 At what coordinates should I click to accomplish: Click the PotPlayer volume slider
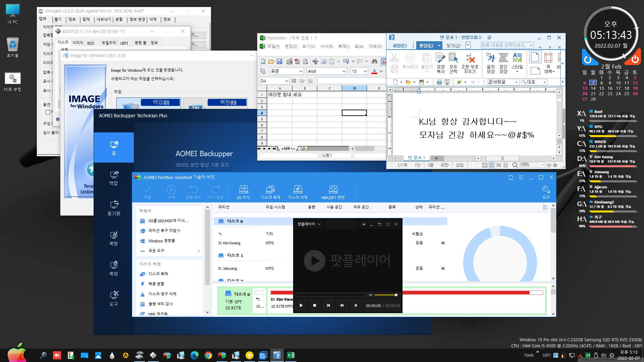pos(386,295)
